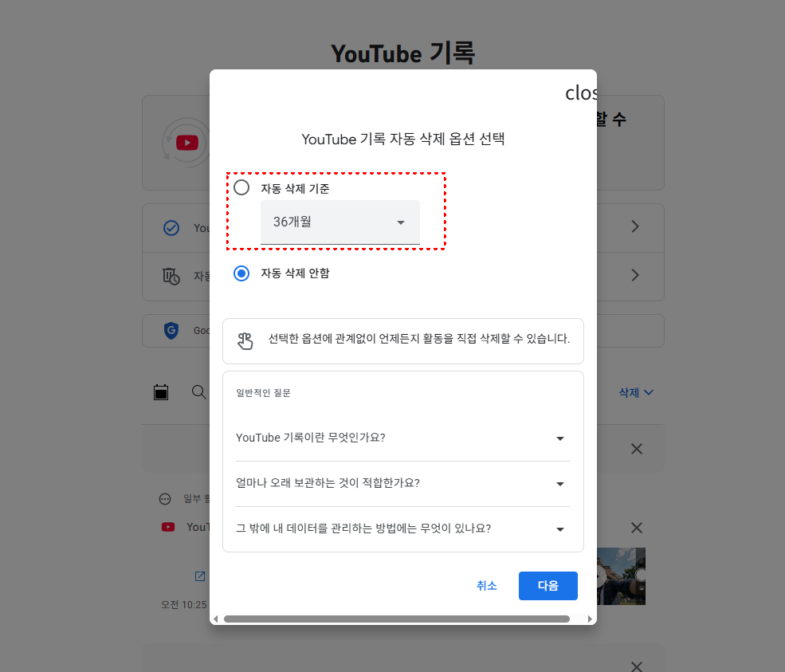
Task: Open the calendar date filter icon
Action: pos(161,392)
